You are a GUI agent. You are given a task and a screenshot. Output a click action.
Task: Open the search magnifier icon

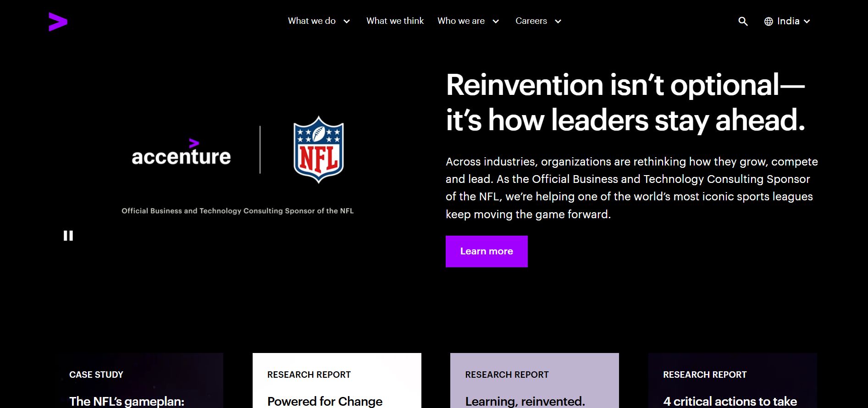click(x=743, y=22)
